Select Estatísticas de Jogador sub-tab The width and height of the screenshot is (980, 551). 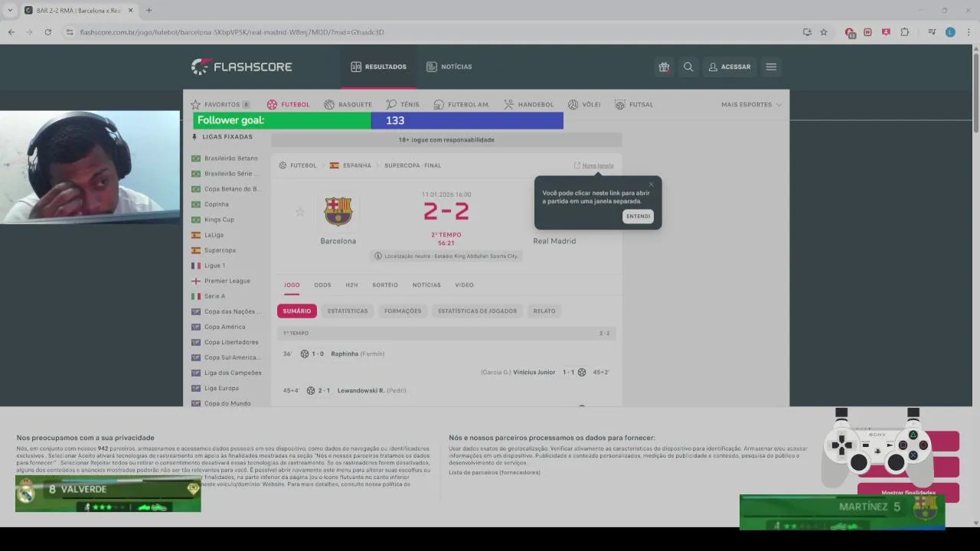477,311
